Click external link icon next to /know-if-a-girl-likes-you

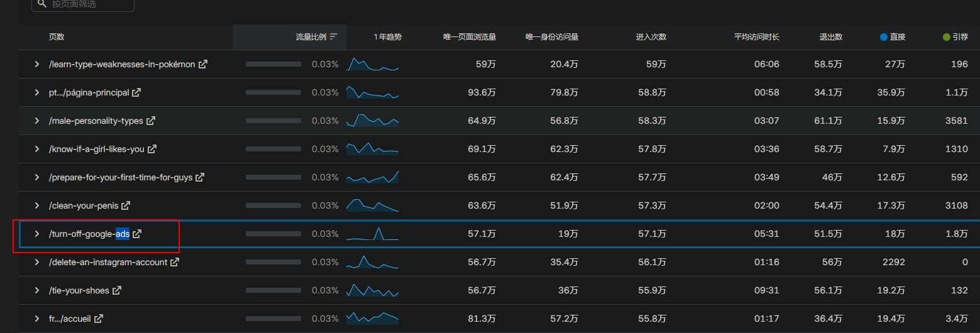pyautogui.click(x=151, y=149)
